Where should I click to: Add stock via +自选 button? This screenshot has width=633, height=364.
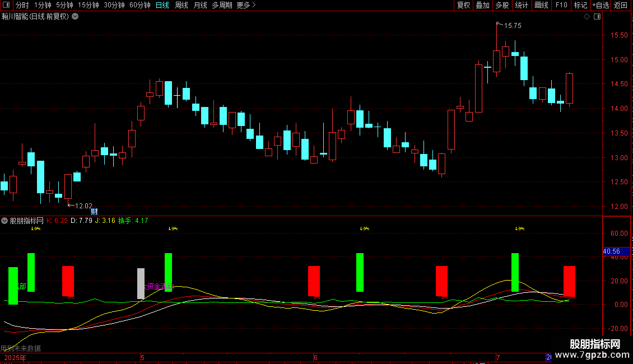(x=601, y=5)
